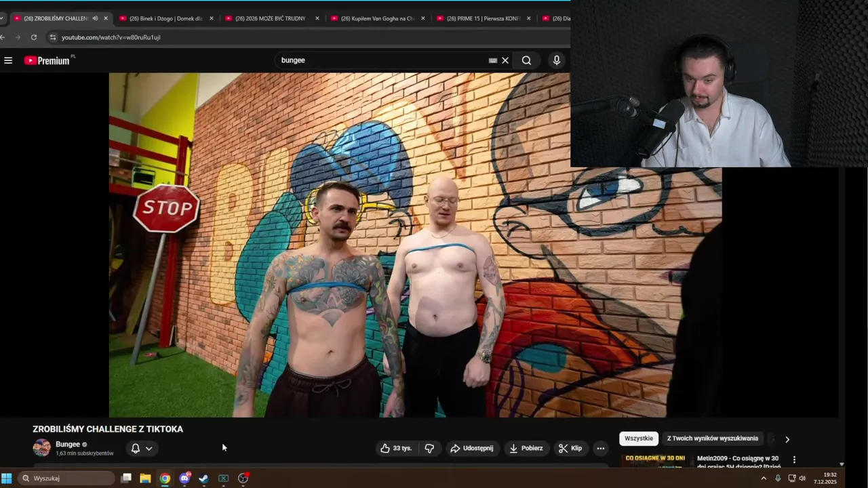Open the Bungee channel avatar
The width and height of the screenshot is (868, 488).
[42, 447]
